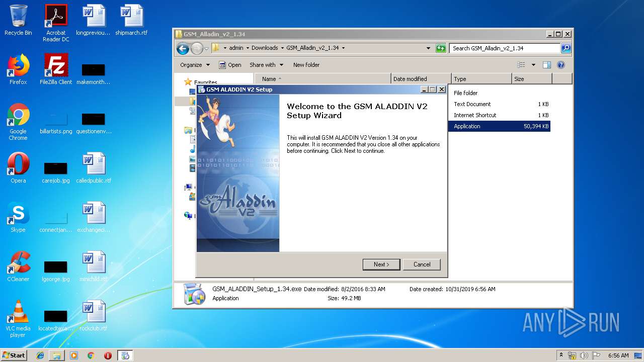Launch Opera desktop shortcut
Viewport: 644px width, 362px height.
(18, 168)
